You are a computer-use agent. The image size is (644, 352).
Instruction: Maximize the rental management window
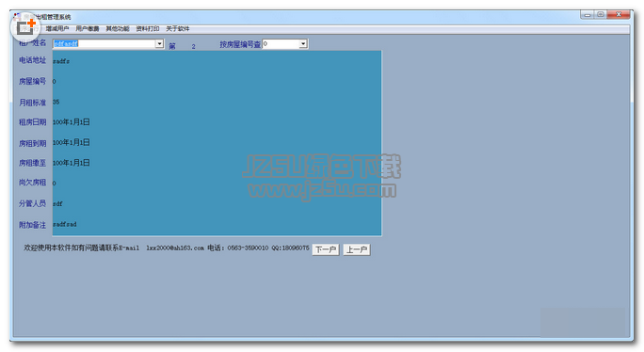click(x=601, y=14)
